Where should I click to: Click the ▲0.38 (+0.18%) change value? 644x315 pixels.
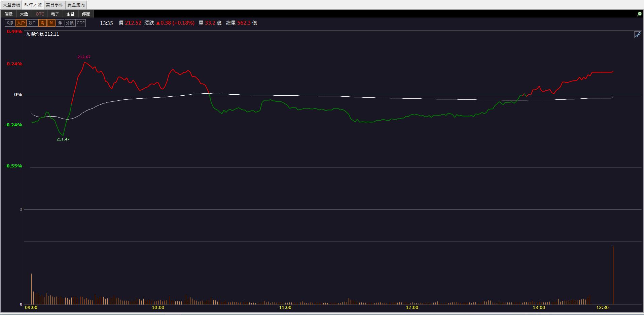tap(175, 23)
